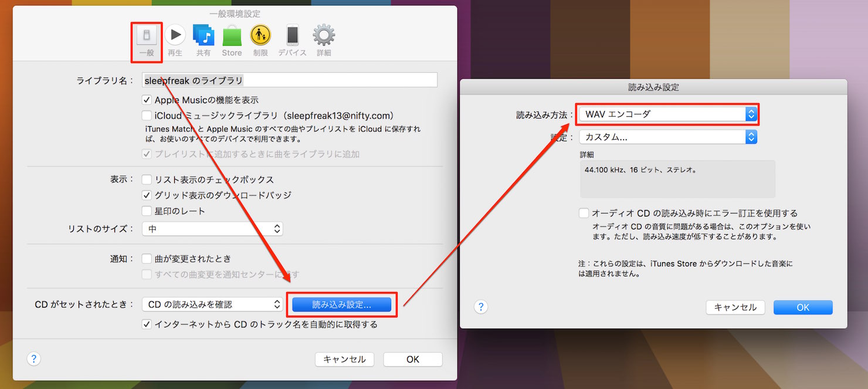Click the help icon in 読み込み設定 dialog
Image resolution: width=868 pixels, height=389 pixels.
click(481, 307)
